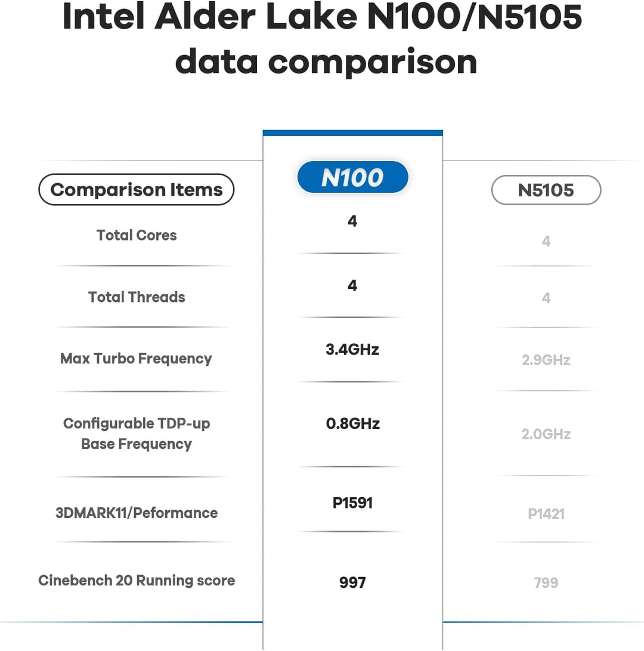
Task: Click the N100 Cinebench score 997
Action: click(x=352, y=582)
